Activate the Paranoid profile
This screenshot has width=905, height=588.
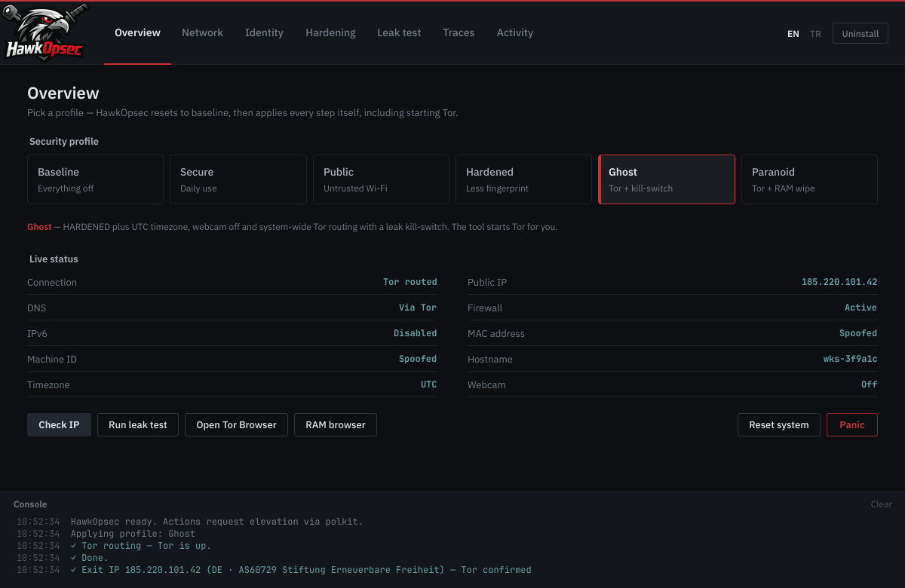click(809, 179)
